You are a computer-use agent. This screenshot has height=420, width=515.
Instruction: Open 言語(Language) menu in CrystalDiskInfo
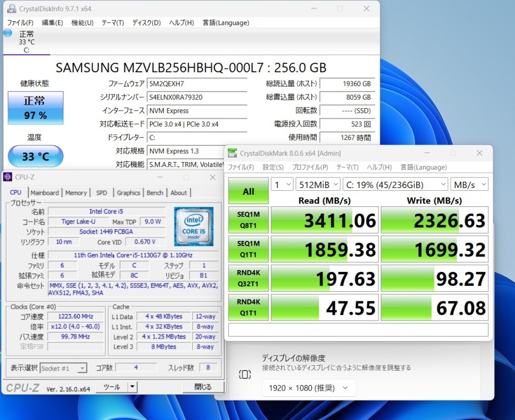[x=226, y=23]
